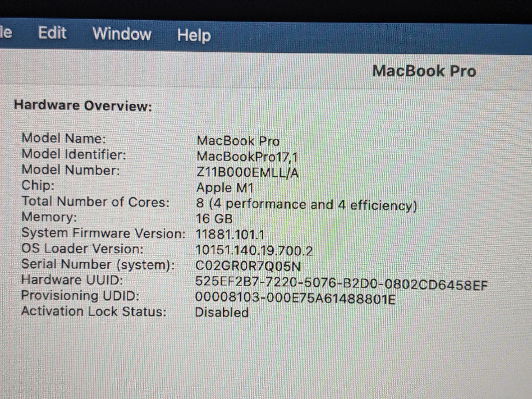Select the Model Name label
Screen dimensions: 532x399
click(x=64, y=138)
